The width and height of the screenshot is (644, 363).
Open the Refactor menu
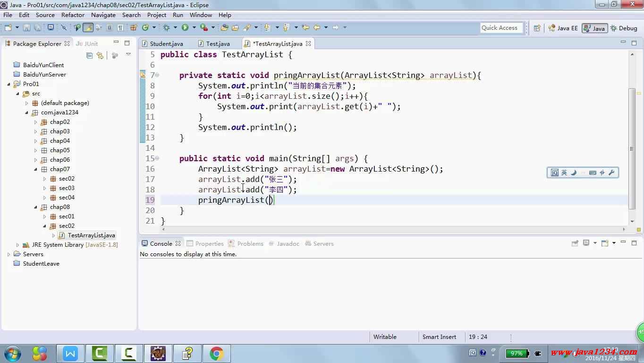click(73, 15)
